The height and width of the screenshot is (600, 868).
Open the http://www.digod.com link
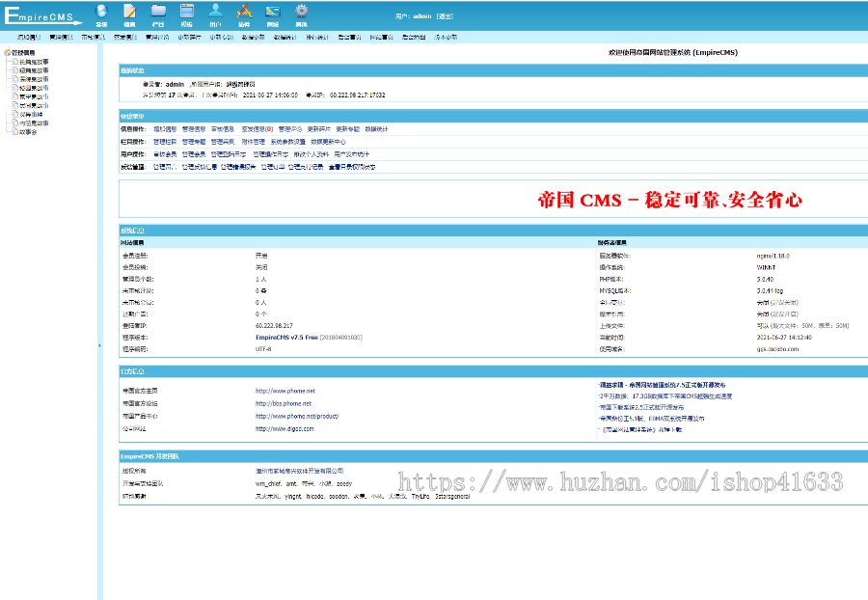coord(285,429)
